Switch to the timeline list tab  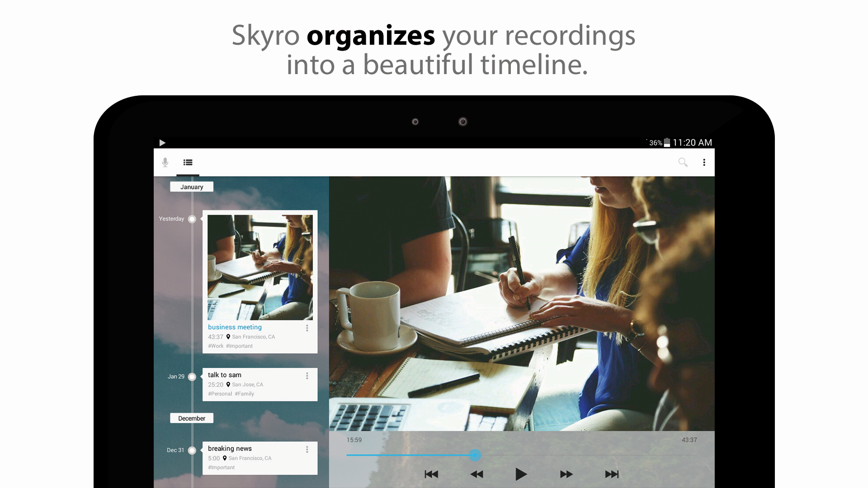coord(188,162)
